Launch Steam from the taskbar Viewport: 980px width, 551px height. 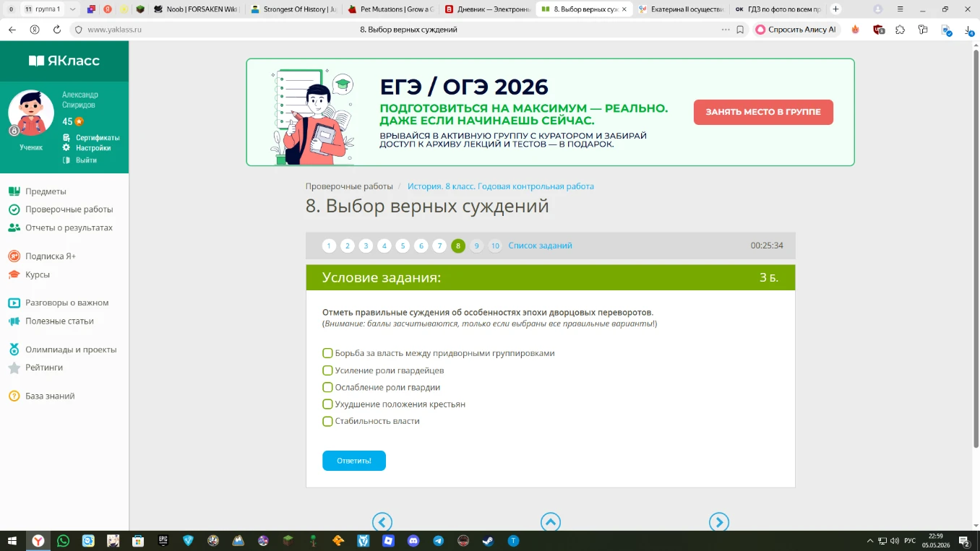tap(489, 540)
